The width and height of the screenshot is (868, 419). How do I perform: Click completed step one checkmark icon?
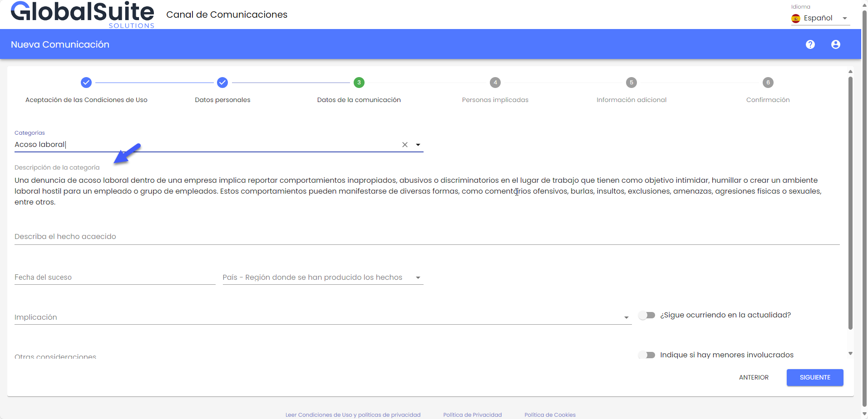point(86,83)
